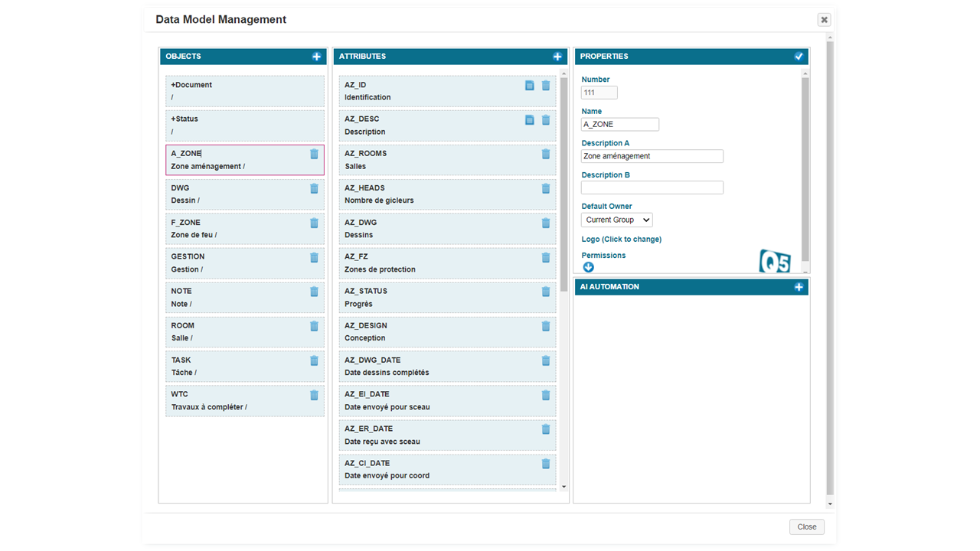
Task: Select the AZ_ROOMS Salles attribute
Action: pyautogui.click(x=448, y=160)
